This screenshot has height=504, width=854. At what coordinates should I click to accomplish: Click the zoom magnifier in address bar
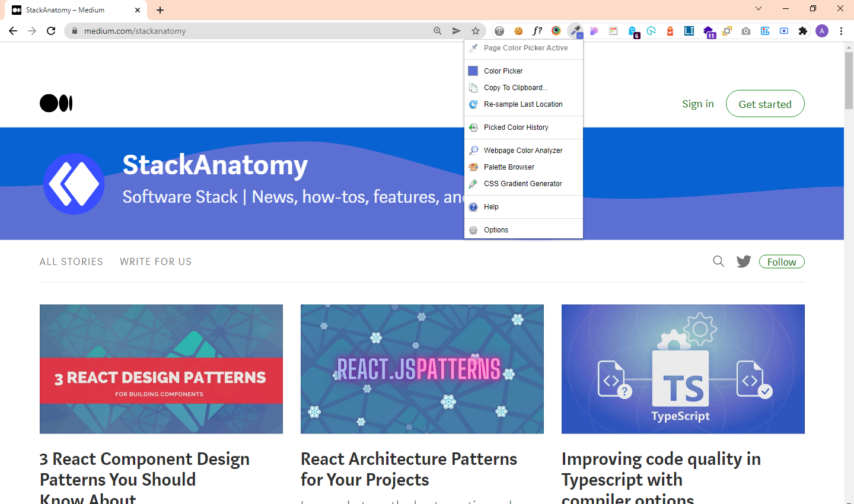tap(438, 31)
